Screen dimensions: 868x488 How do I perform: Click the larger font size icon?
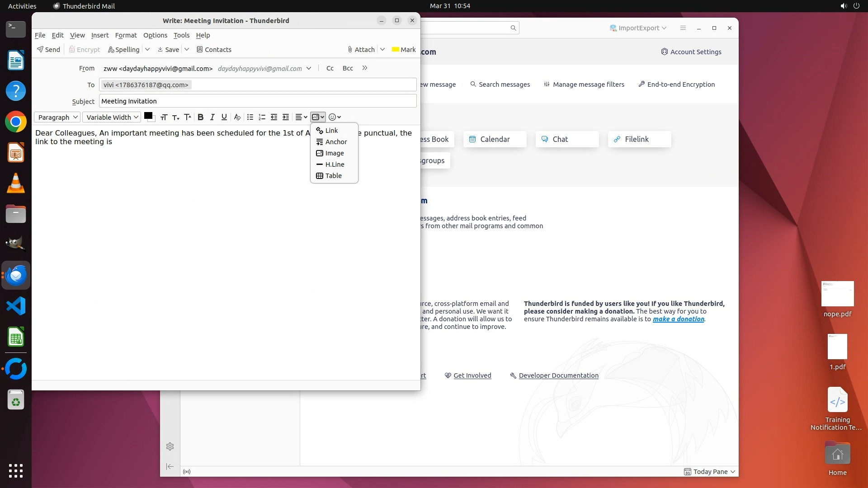coord(188,117)
